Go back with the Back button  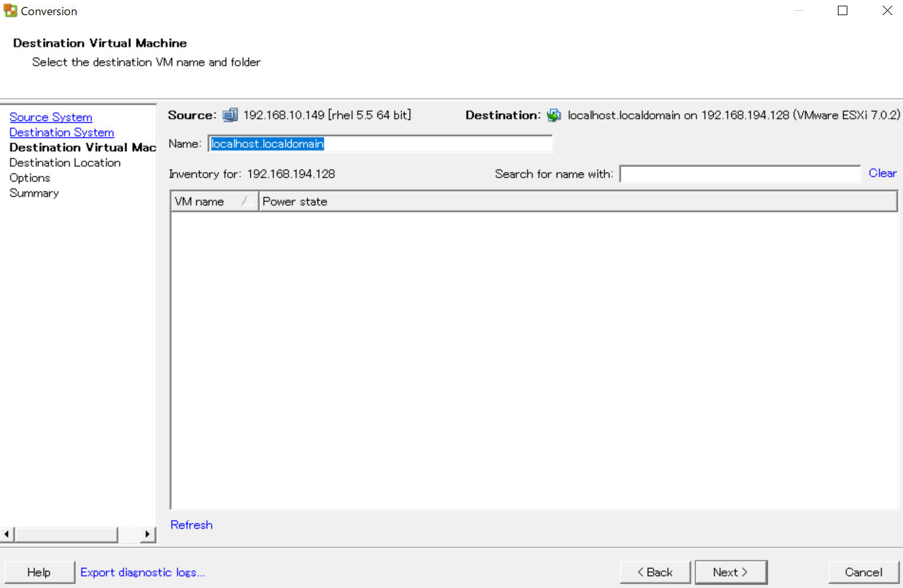click(x=655, y=572)
